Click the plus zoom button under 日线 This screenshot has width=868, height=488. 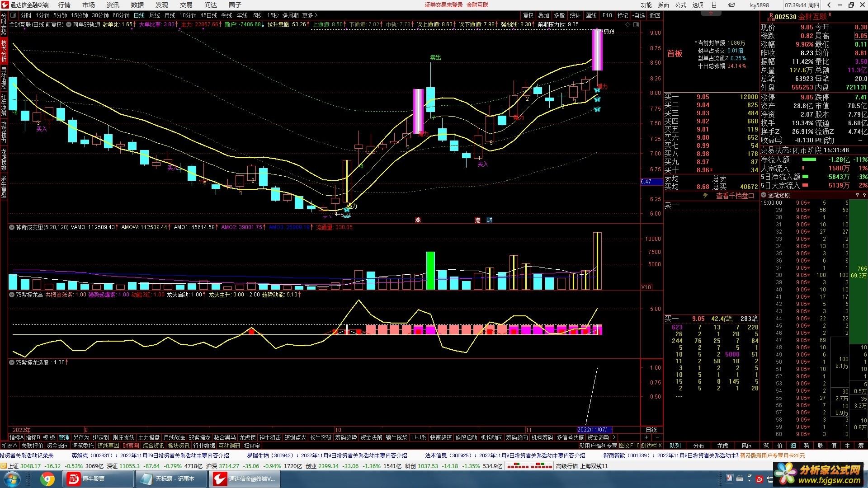pyautogui.click(x=646, y=437)
